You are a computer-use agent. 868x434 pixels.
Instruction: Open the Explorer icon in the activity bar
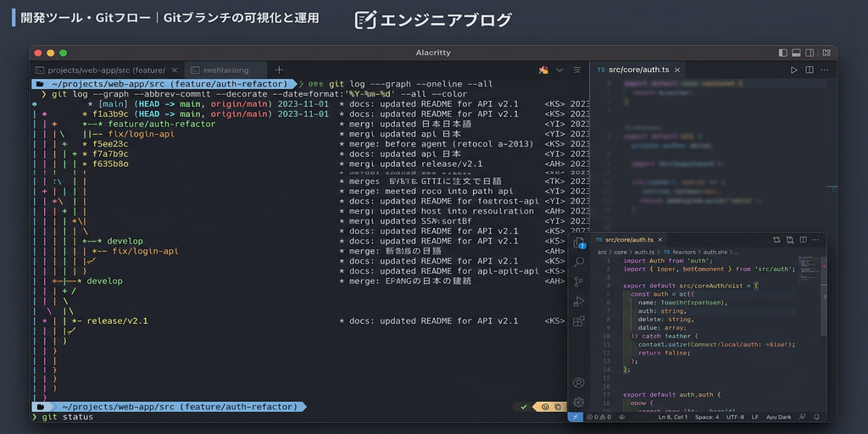578,243
